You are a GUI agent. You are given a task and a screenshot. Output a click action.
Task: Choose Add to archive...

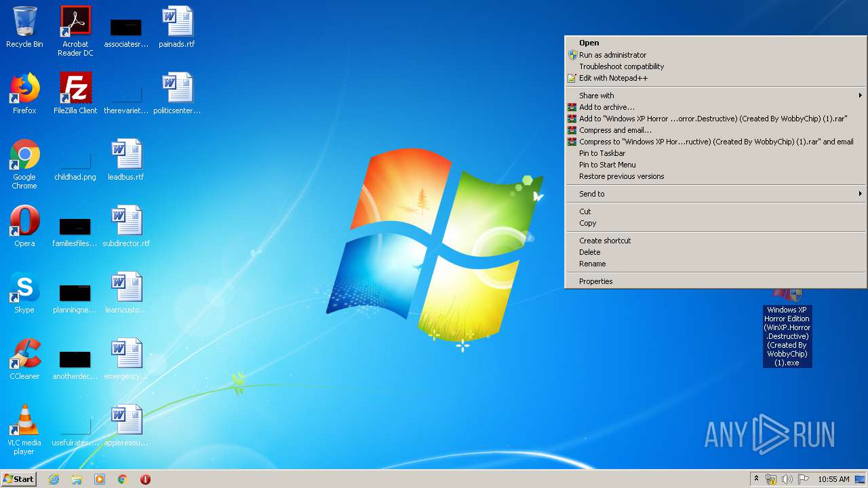(x=715, y=107)
